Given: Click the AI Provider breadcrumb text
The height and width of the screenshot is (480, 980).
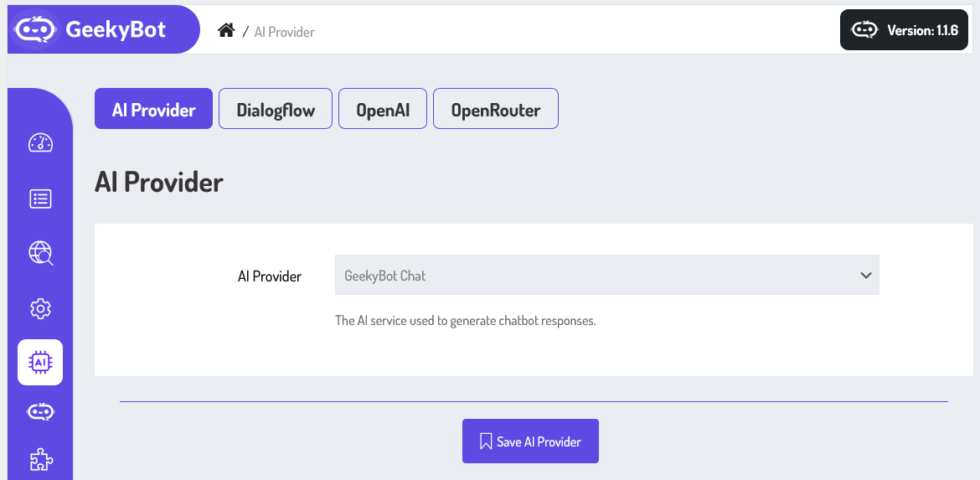Looking at the screenshot, I should 285,31.
